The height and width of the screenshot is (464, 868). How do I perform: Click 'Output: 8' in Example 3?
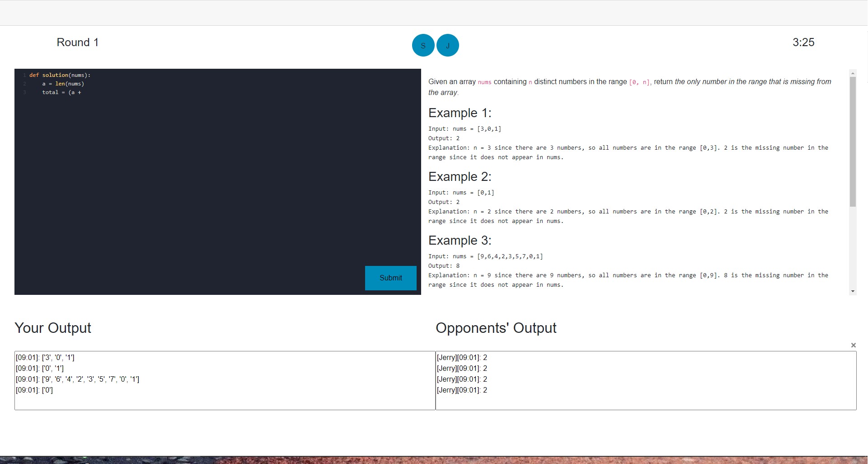tap(444, 266)
